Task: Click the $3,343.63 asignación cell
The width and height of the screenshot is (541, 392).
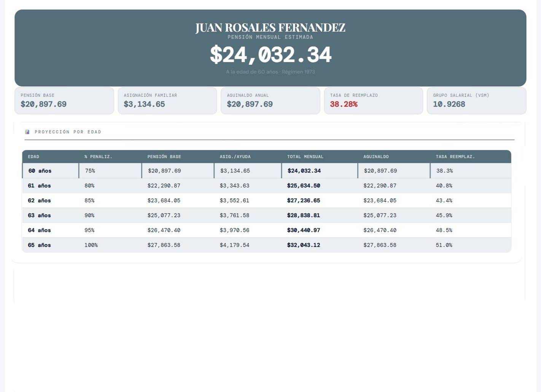Action: point(234,186)
